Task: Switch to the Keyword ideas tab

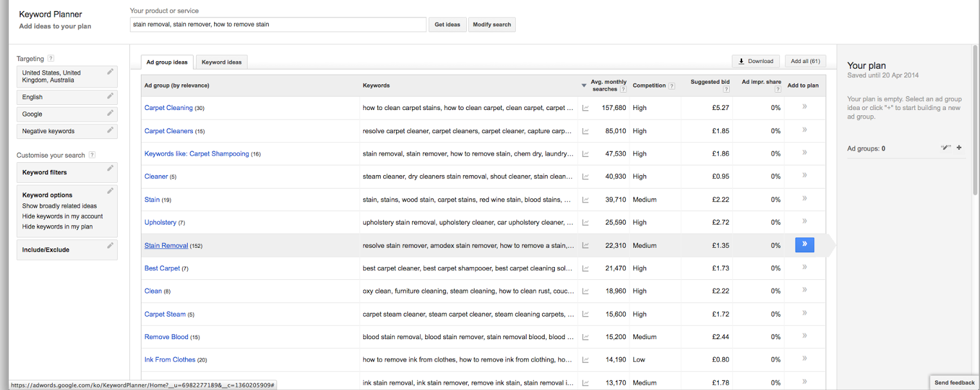Action: 222,62
